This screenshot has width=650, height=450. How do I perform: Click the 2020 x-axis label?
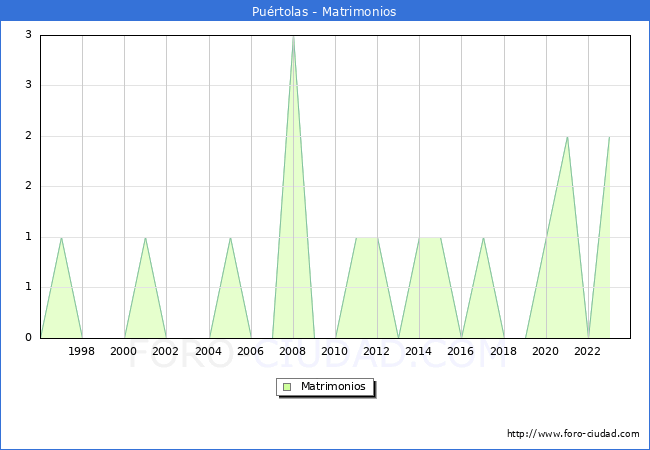point(546,351)
